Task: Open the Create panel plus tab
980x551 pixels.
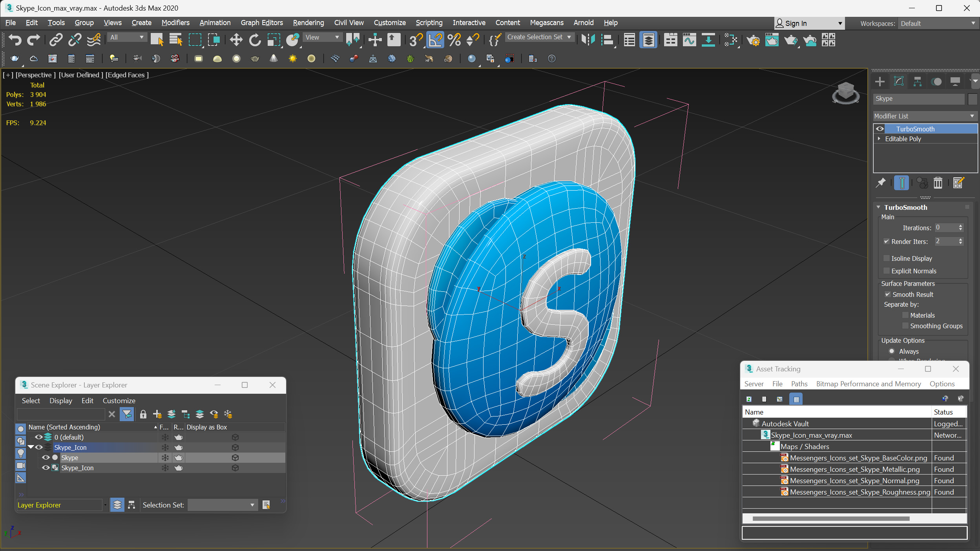Action: tap(880, 82)
